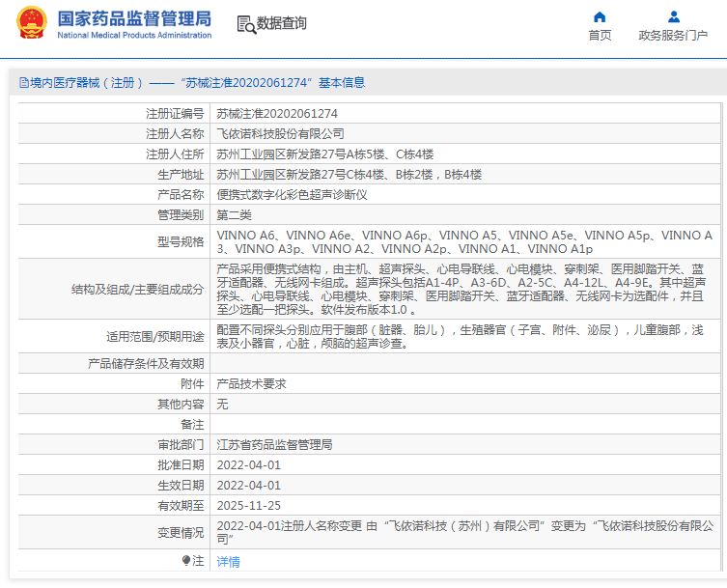Click attachment value 产品技术要求
727x588 pixels.
pos(251,384)
